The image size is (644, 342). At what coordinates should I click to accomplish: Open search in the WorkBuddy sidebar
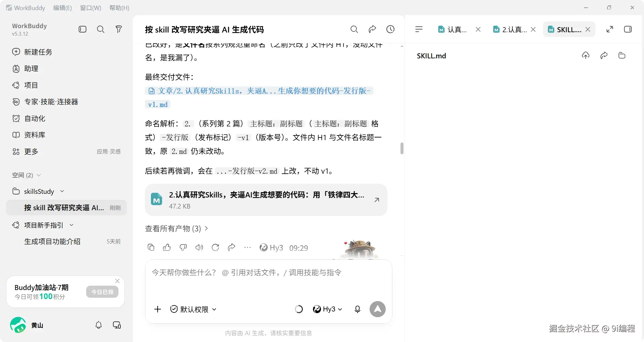pos(101,30)
